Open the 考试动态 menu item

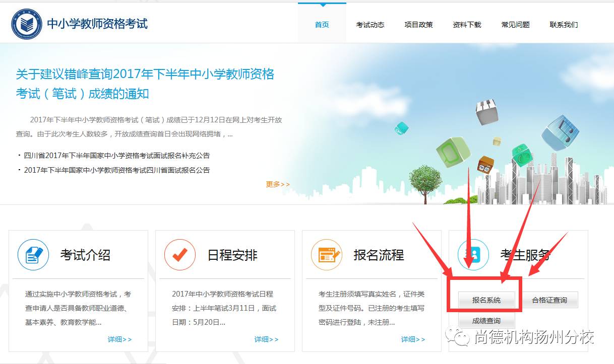[x=370, y=25]
